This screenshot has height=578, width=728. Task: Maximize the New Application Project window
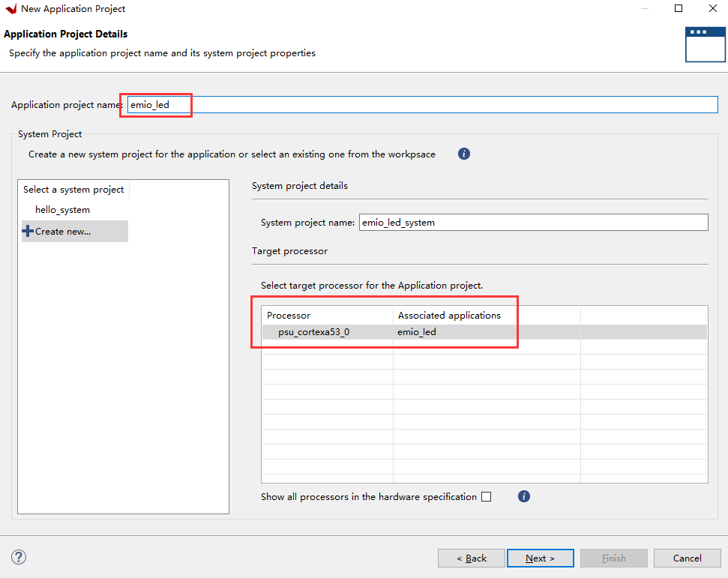[x=679, y=9]
